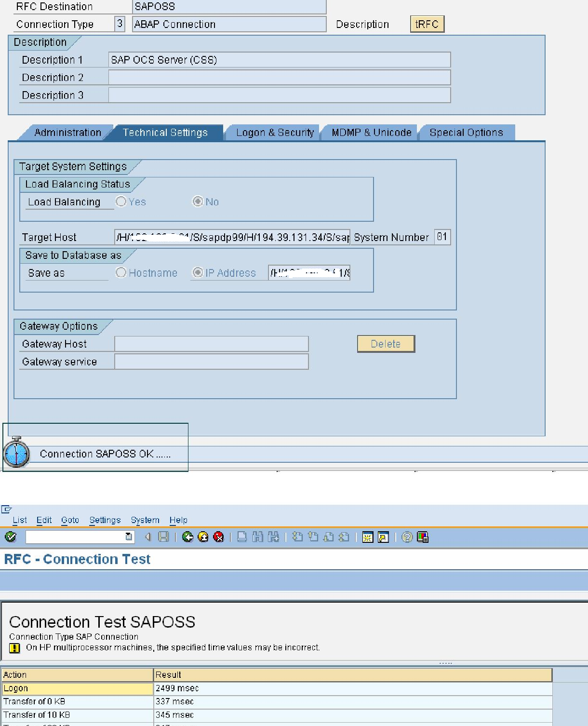The height and width of the screenshot is (726, 588).
Task: Open the Settings menu
Action: pos(105,520)
